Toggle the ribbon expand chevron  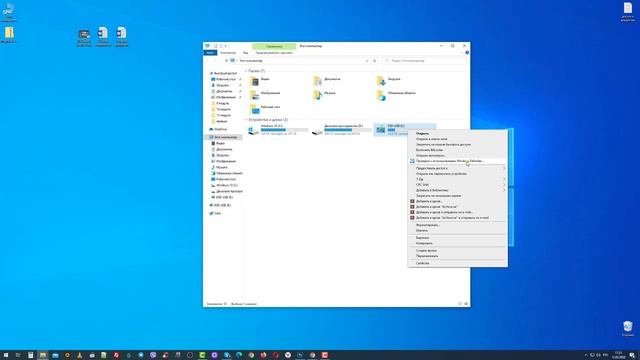[462, 53]
